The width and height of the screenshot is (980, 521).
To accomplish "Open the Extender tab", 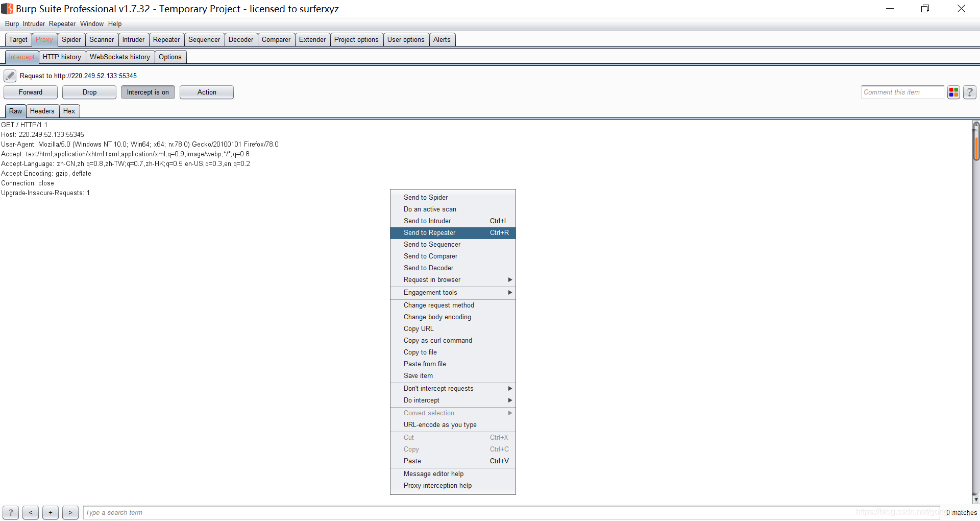I will click(312, 40).
